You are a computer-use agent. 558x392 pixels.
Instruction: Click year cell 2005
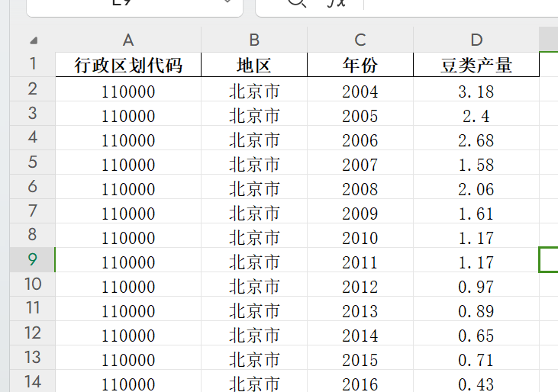(x=360, y=114)
